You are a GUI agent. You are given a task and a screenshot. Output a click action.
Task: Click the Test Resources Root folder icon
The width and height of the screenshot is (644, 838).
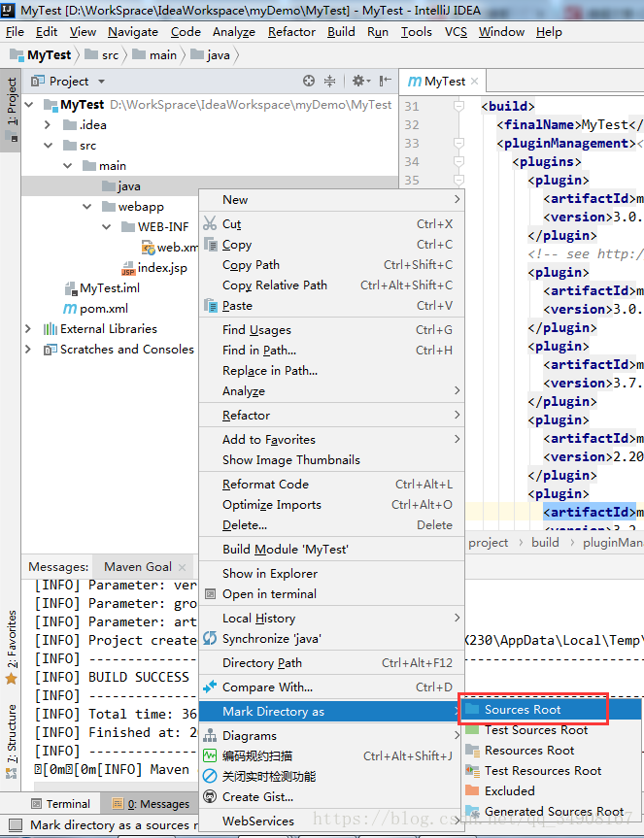(472, 770)
